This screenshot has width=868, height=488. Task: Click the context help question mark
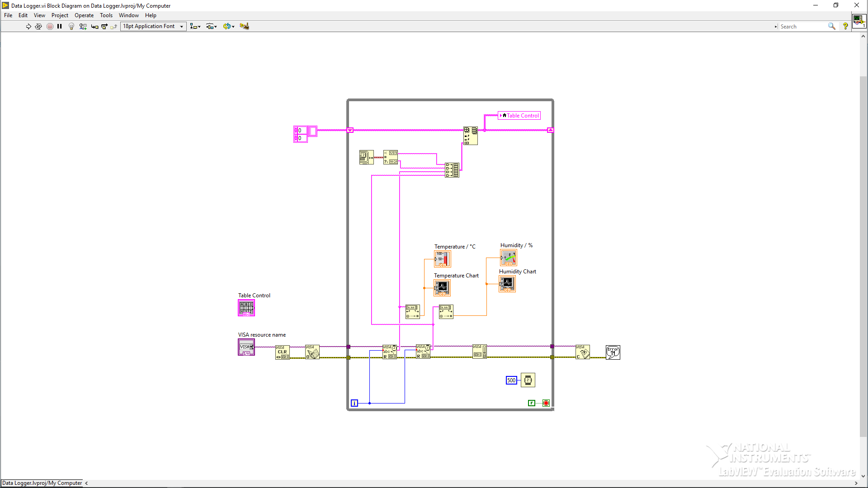[845, 26]
